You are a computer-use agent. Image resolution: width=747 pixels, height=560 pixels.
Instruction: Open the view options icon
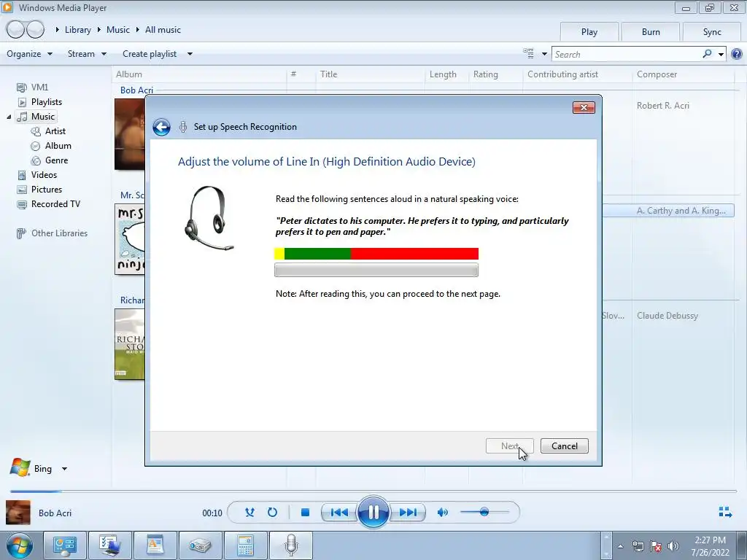tap(528, 53)
